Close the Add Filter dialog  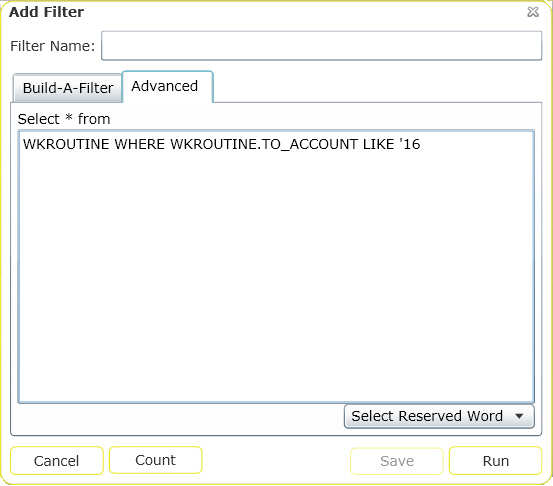click(533, 12)
